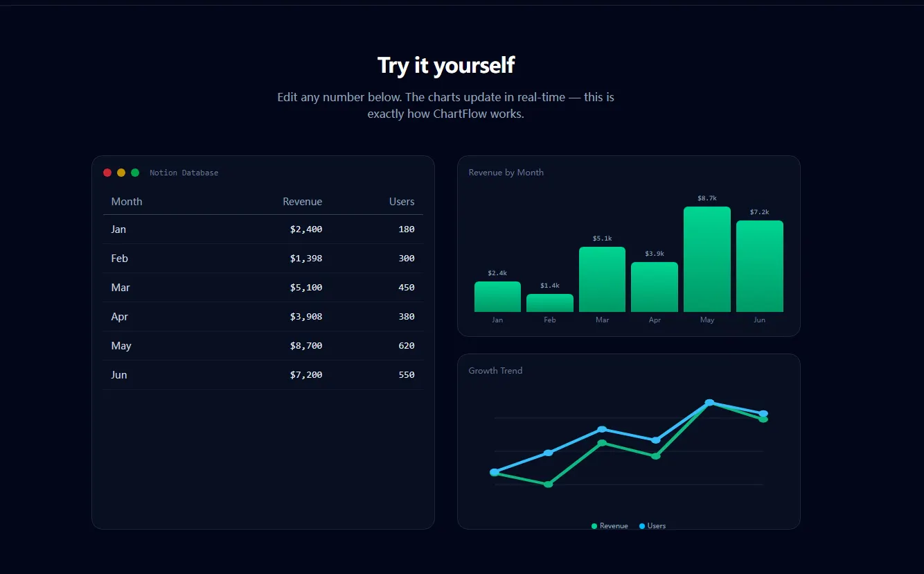The width and height of the screenshot is (924, 574).
Task: Click the Jun row label in table
Action: (119, 375)
